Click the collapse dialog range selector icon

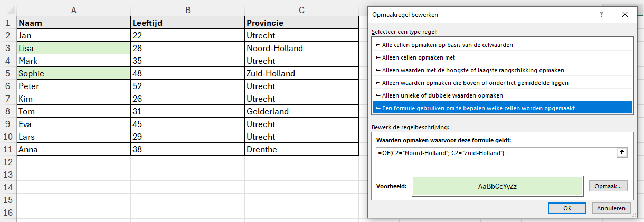pyautogui.click(x=622, y=153)
